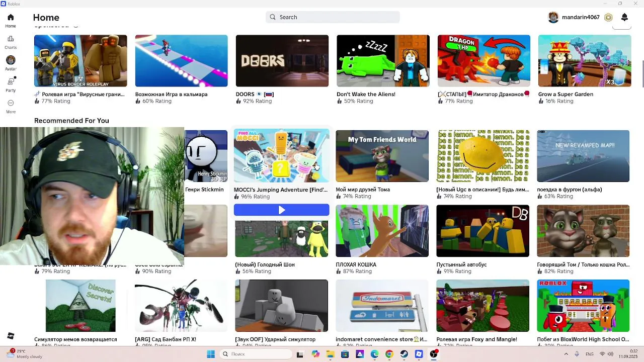Show hidden tray icons chevron
Viewport: 644px width, 362px height.
(x=566, y=354)
